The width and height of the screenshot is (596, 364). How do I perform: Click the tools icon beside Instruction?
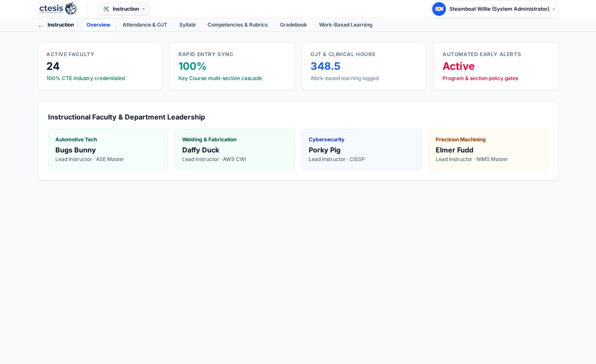tap(106, 9)
